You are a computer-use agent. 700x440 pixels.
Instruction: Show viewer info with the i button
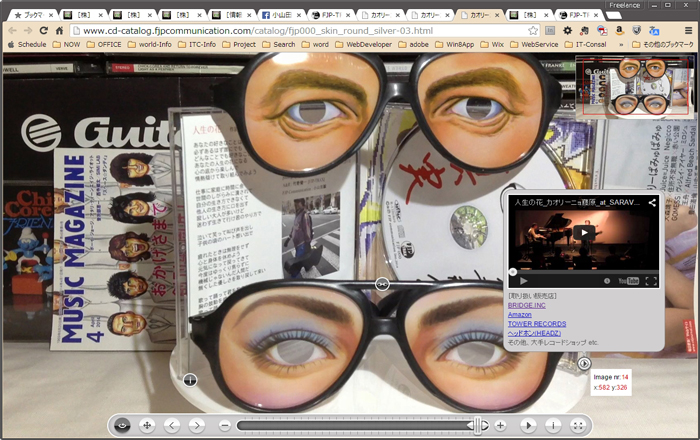(x=553, y=426)
